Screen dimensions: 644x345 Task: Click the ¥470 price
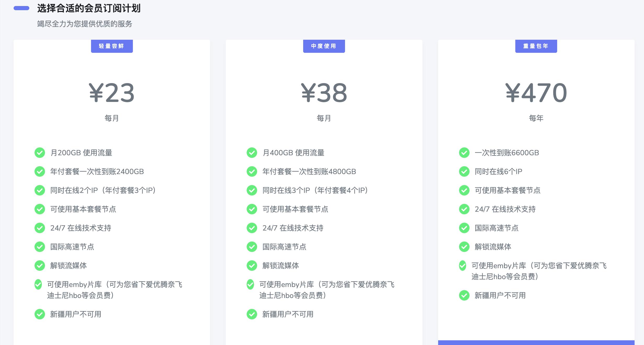(x=536, y=93)
